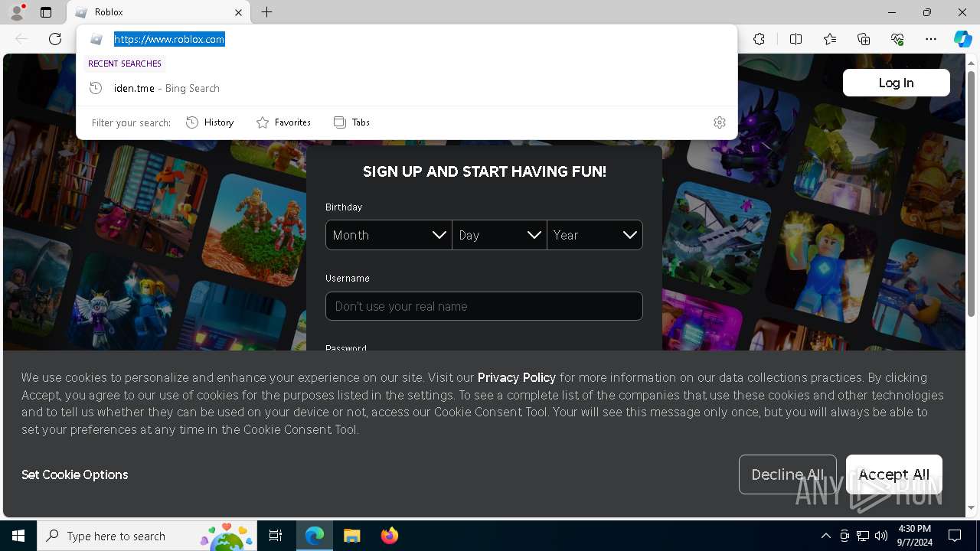The height and width of the screenshot is (551, 980).
Task: Open the network status tray icon
Action: (863, 536)
